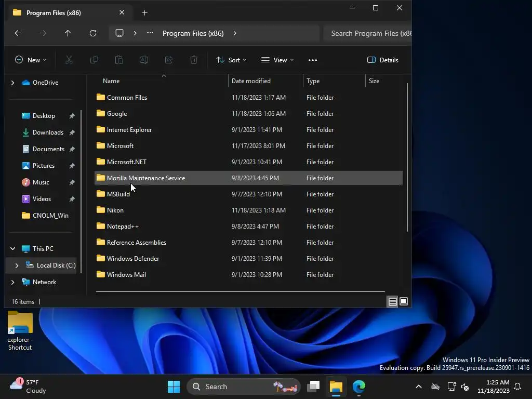Viewport: 532px width, 399px height.
Task: Click the Paste clipboard icon
Action: [x=119, y=60]
